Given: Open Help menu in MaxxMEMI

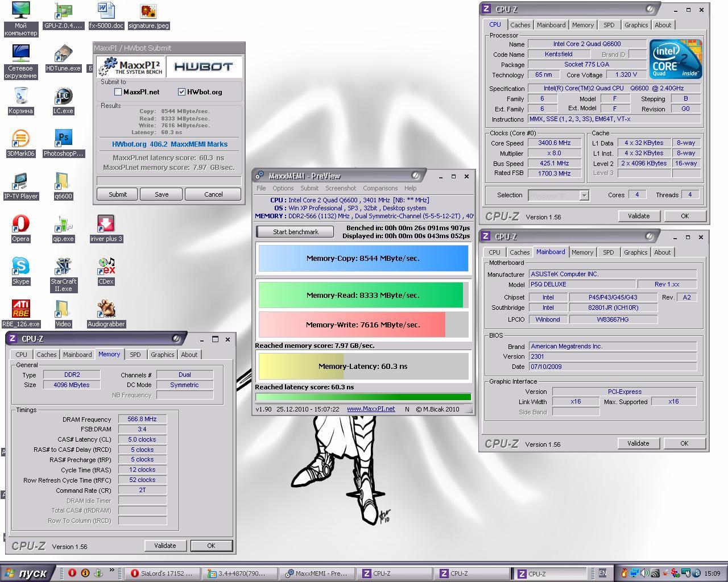Looking at the screenshot, I should tap(410, 188).
